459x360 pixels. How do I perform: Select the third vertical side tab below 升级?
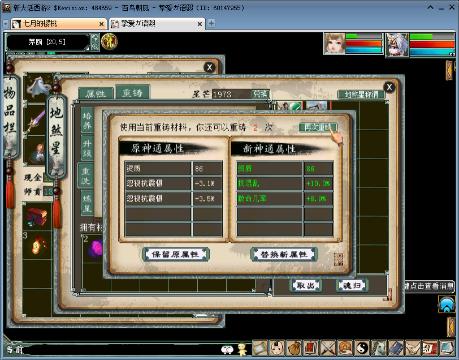click(x=86, y=176)
